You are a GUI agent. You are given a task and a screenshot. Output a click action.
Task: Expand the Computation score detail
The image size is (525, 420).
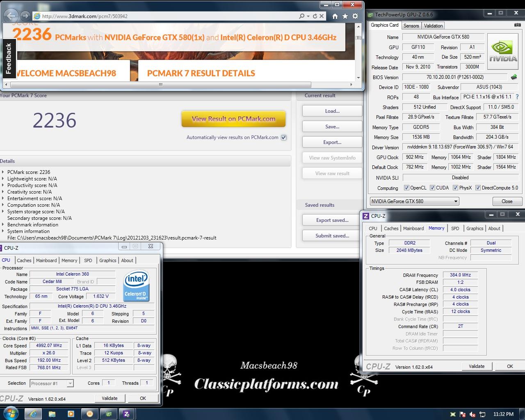3,205
